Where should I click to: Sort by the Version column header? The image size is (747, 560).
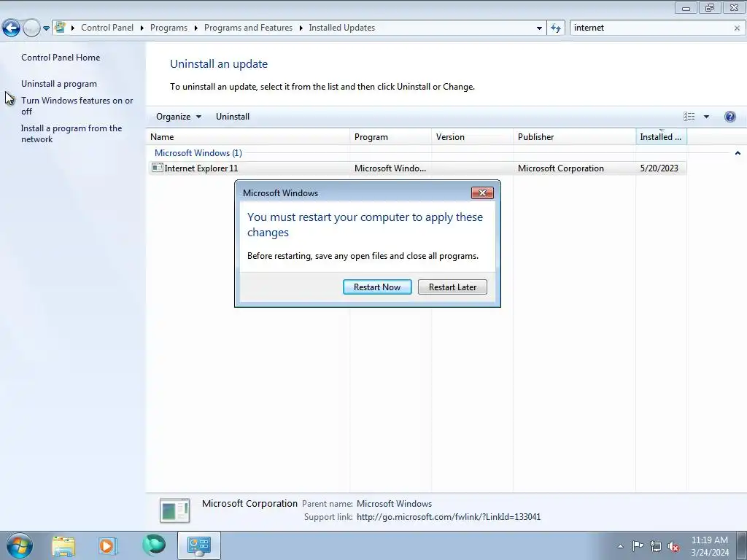click(472, 136)
